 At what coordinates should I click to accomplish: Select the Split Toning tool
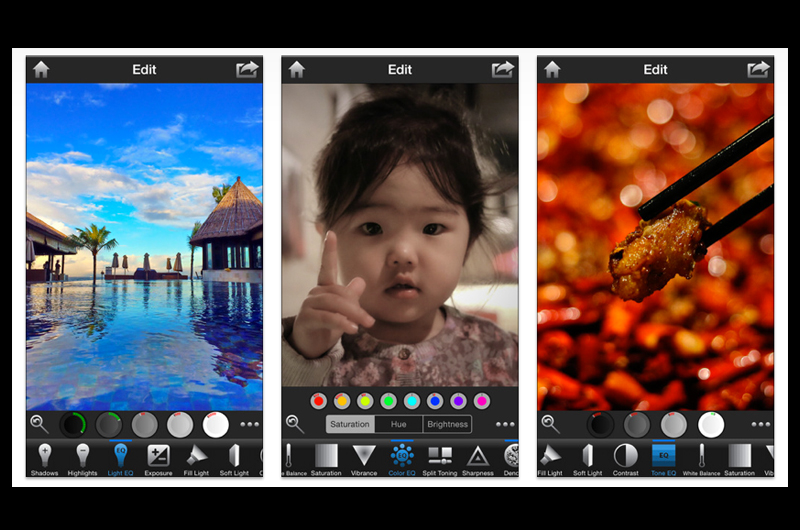click(x=440, y=460)
